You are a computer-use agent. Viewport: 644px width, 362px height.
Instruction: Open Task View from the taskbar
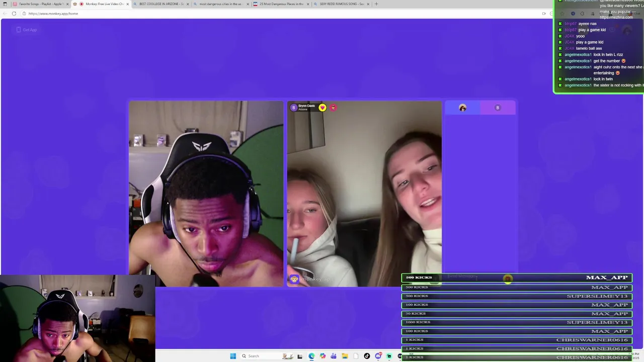point(300,356)
